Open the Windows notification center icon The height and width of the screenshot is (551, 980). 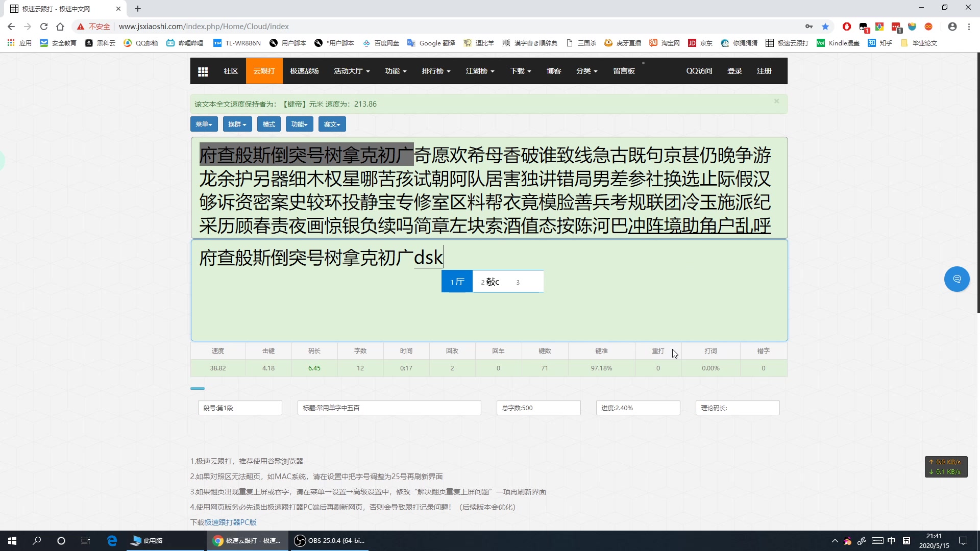(x=963, y=541)
